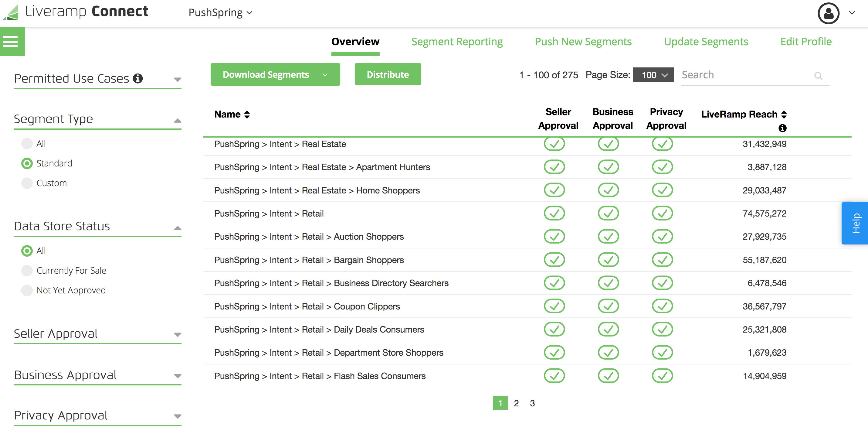Select Custom segment type

click(27, 183)
